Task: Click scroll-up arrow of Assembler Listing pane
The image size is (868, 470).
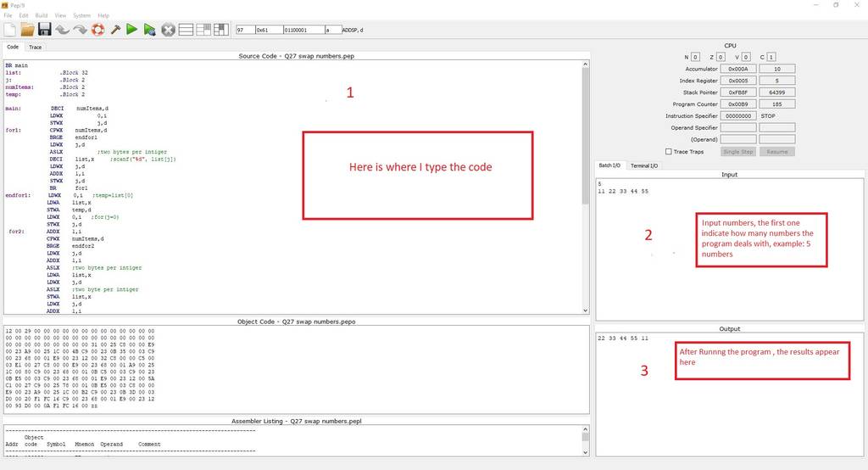Action: (585, 429)
